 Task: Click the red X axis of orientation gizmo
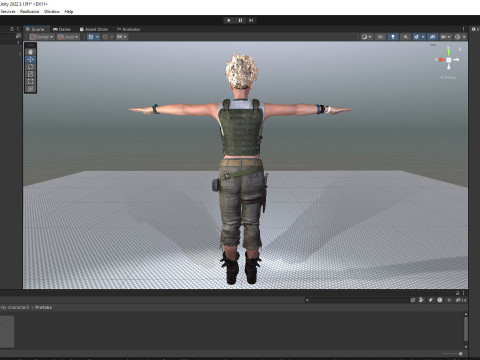(441, 60)
